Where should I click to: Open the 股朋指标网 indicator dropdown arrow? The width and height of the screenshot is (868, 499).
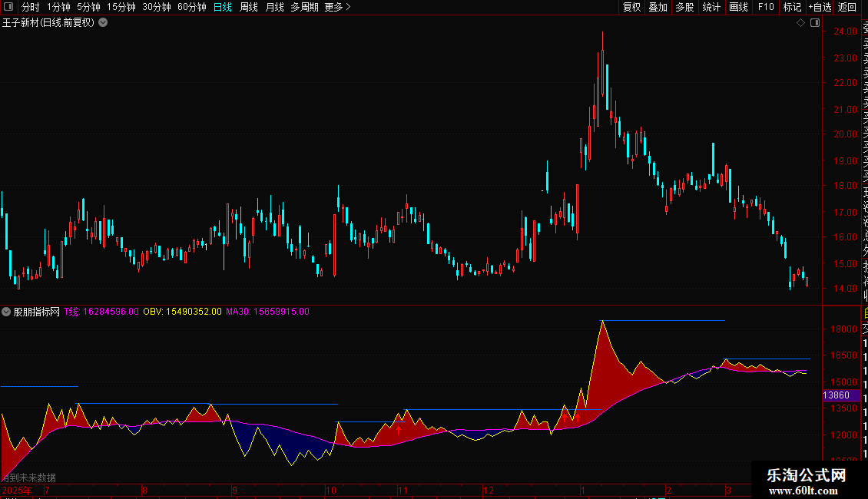6,312
